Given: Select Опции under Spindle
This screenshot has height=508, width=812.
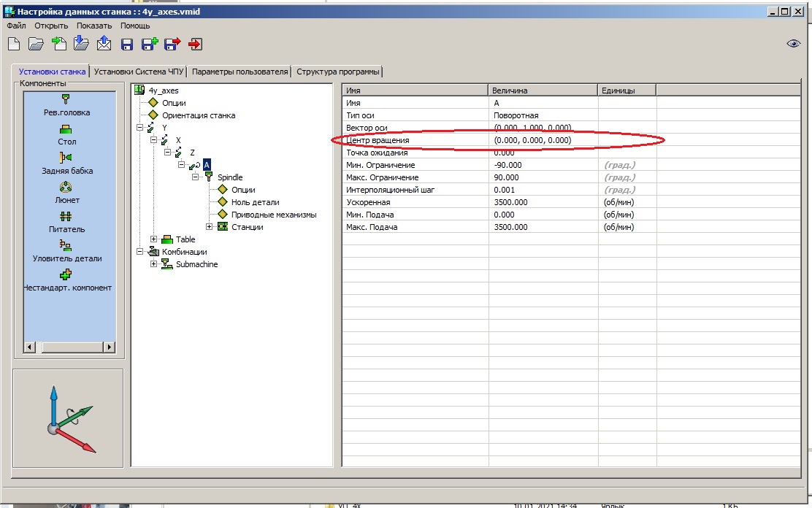Looking at the screenshot, I should click(243, 190).
